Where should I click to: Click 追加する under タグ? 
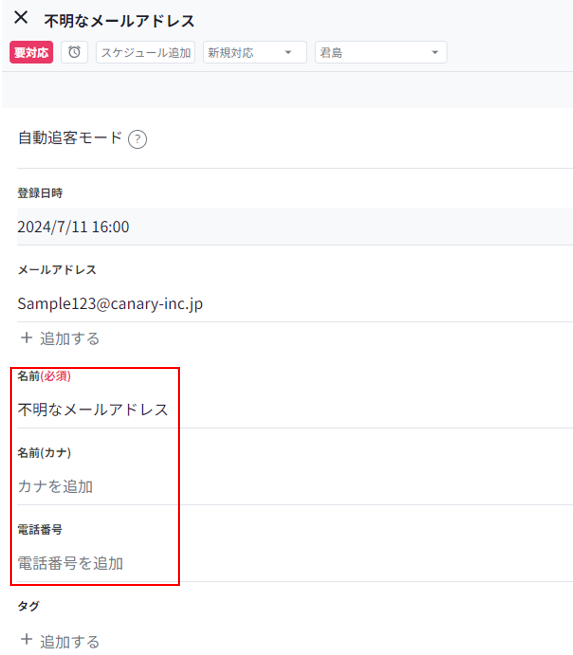click(61, 641)
